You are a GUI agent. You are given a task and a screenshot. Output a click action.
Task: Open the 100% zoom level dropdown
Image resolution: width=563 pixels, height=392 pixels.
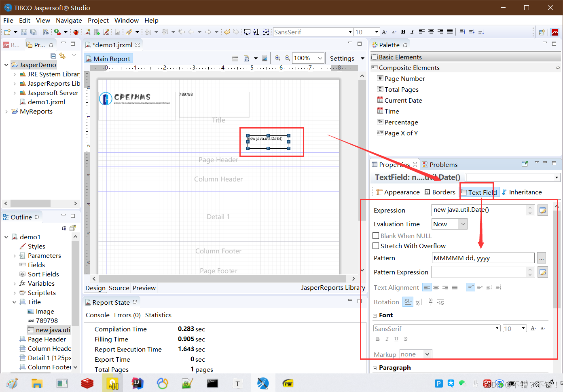point(309,58)
